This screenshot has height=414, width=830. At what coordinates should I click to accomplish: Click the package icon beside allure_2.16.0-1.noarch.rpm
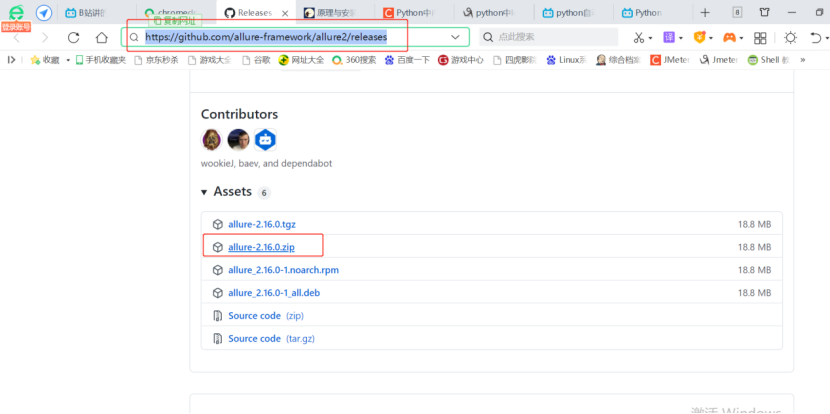click(x=217, y=270)
